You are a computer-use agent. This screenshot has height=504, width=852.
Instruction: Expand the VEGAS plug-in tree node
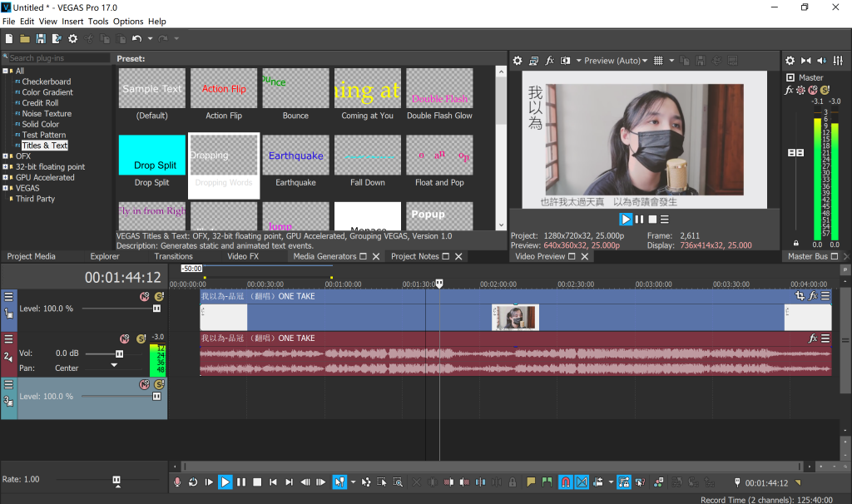point(5,188)
